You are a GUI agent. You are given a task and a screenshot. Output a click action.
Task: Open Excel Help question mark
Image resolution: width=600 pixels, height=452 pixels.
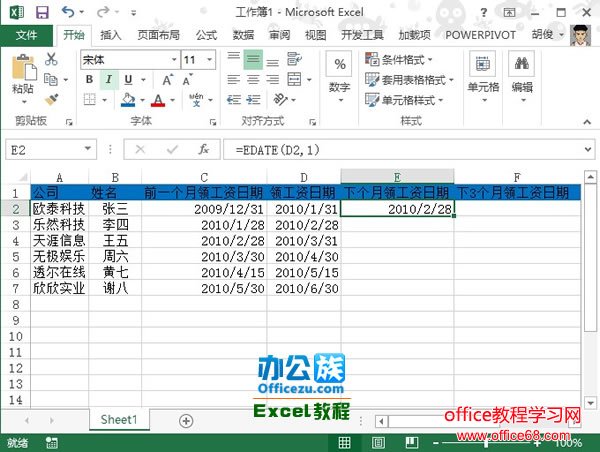(484, 13)
